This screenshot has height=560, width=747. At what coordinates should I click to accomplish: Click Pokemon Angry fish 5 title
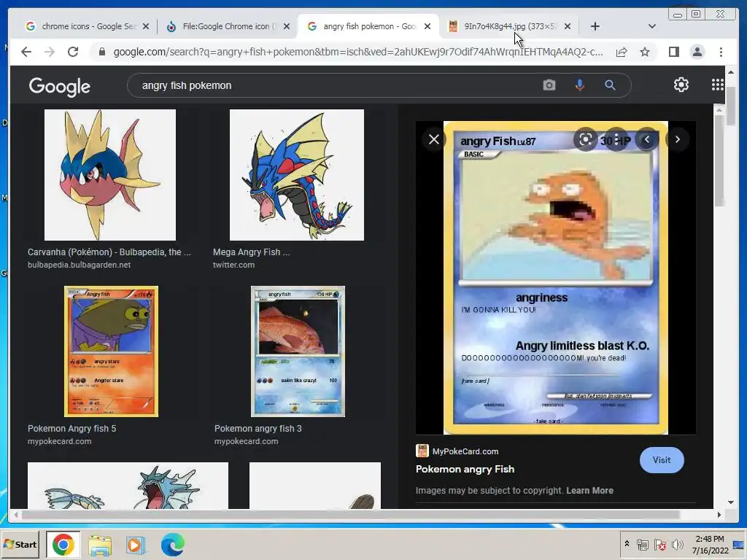point(72,429)
